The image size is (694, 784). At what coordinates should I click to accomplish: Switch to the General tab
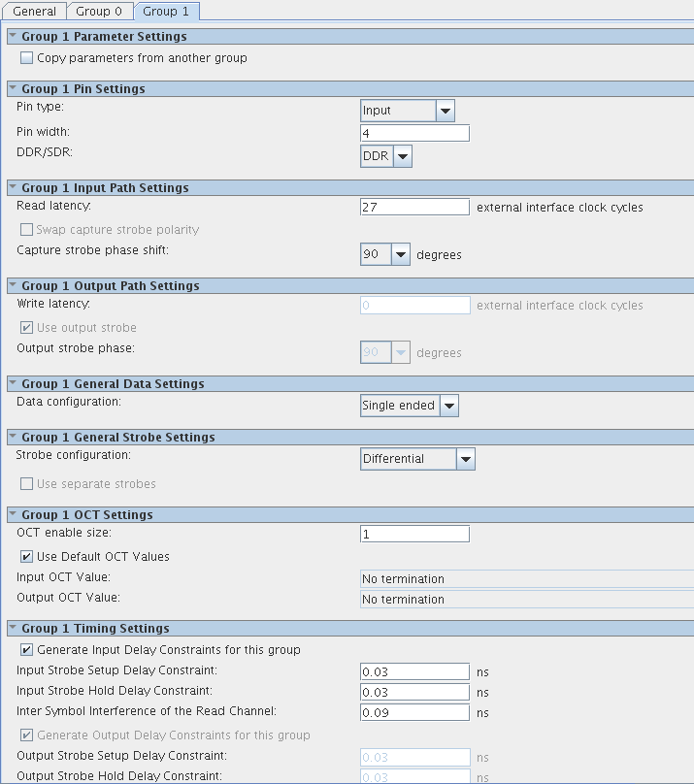(x=34, y=11)
